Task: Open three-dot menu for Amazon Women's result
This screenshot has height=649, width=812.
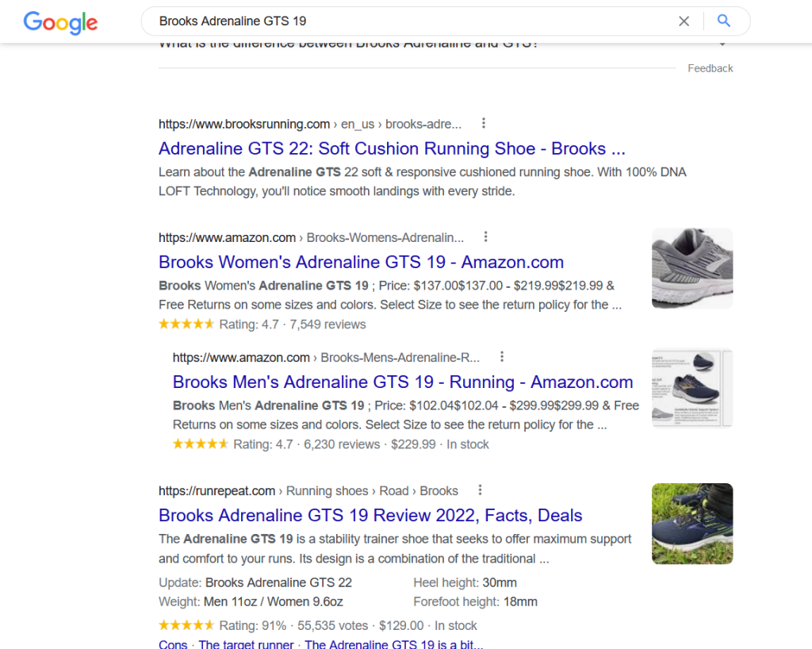Action: [x=486, y=237]
